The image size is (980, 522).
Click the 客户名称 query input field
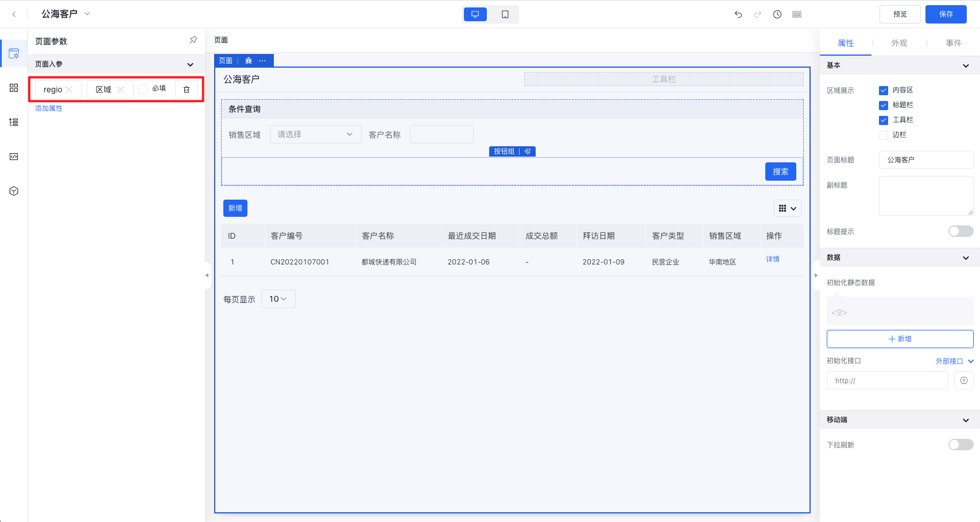click(441, 134)
